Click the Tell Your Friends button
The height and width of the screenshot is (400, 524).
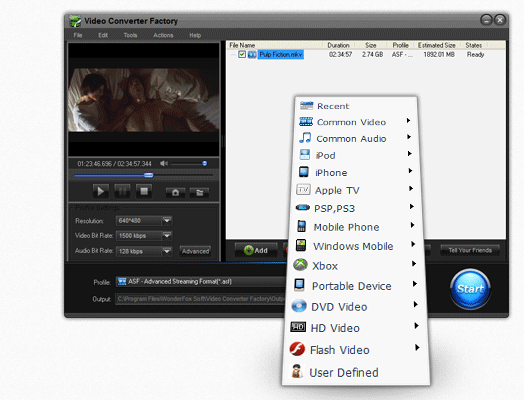(x=470, y=250)
